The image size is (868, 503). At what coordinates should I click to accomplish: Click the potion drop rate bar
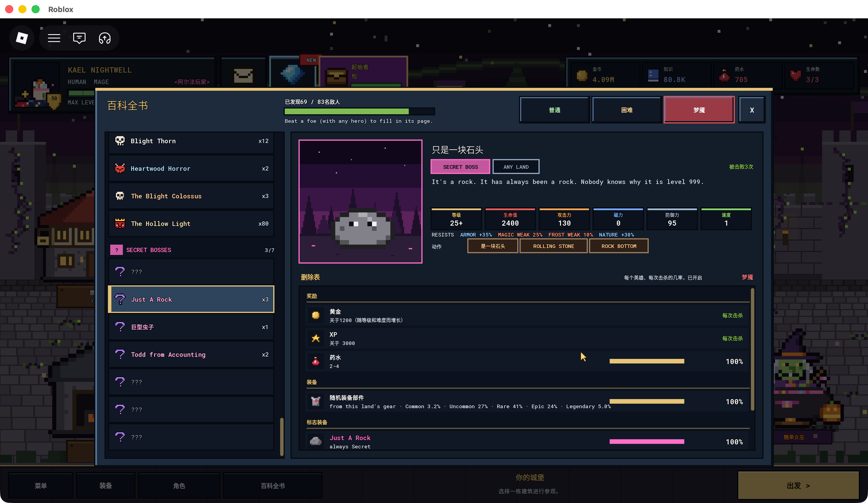pyautogui.click(x=646, y=361)
